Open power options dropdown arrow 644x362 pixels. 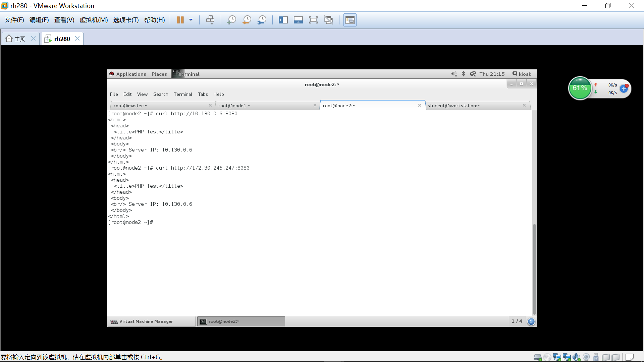[191, 20]
